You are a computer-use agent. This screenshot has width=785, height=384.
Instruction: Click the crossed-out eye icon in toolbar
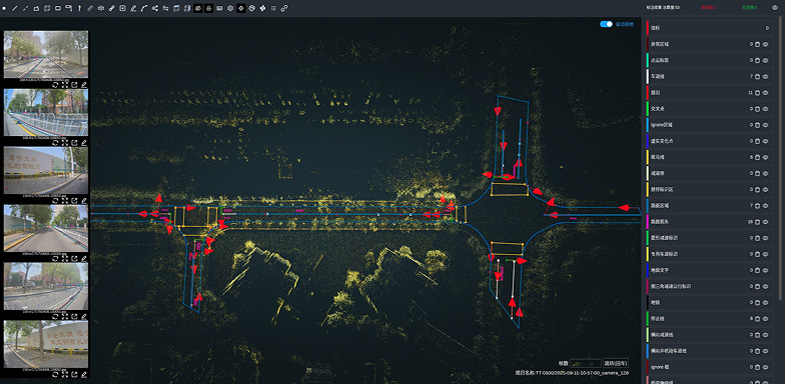pos(198,8)
